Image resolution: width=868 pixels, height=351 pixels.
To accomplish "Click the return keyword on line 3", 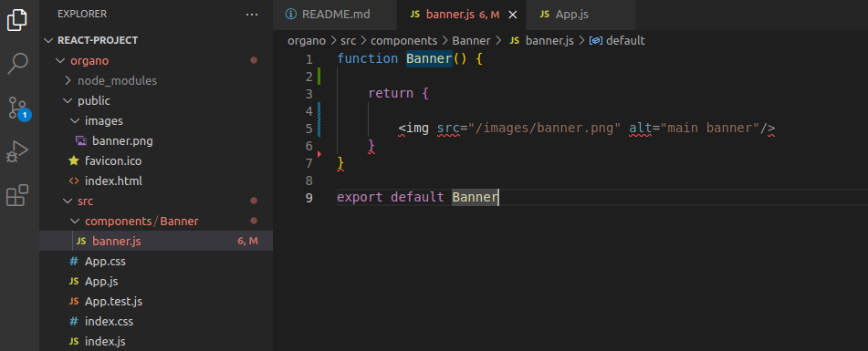I will click(x=391, y=93).
